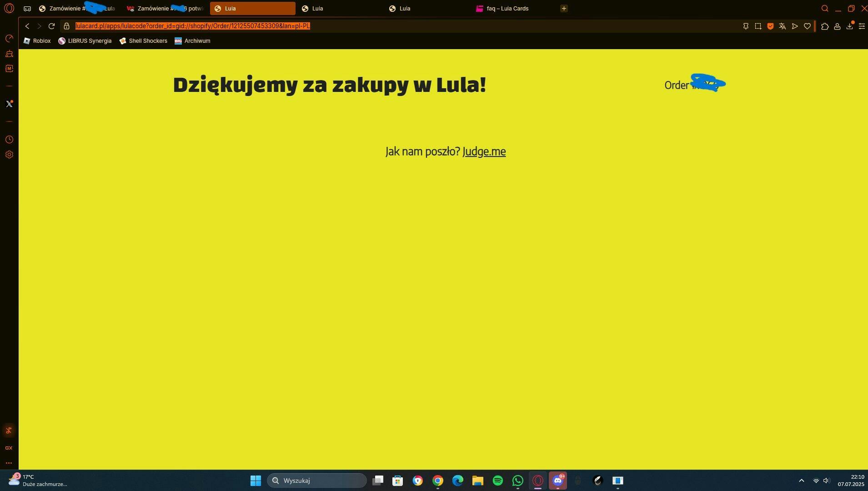Screen dimensions: 868x491
Task: Open WhatsApp from taskbar
Action: 518,481
